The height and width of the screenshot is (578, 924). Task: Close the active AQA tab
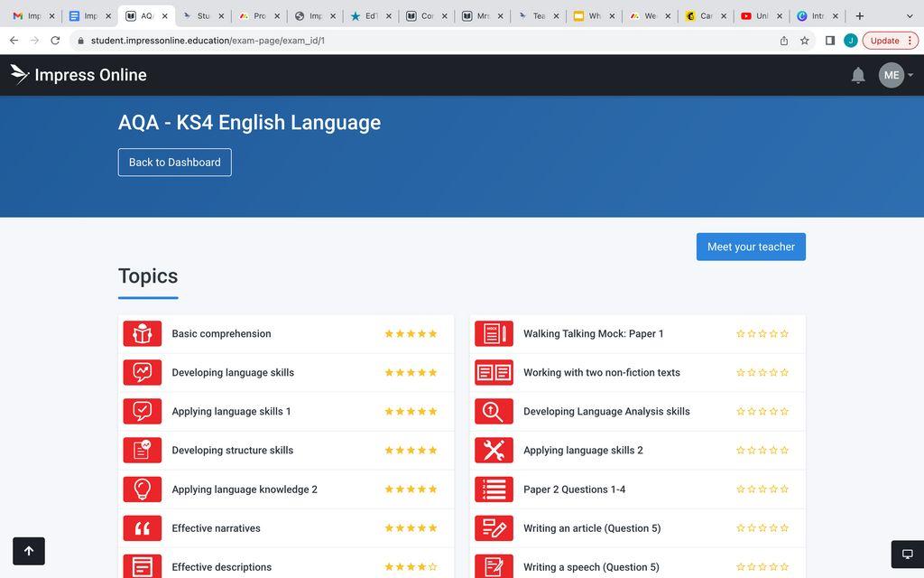[164, 16]
